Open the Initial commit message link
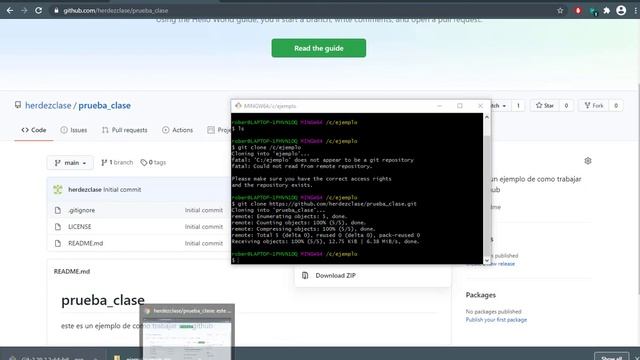Viewport: 640px width, 360px height. point(122,189)
